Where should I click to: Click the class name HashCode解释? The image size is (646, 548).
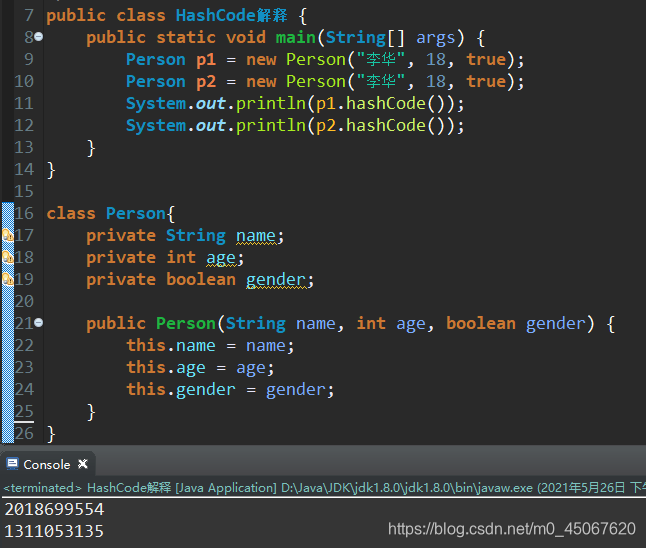click(x=231, y=15)
